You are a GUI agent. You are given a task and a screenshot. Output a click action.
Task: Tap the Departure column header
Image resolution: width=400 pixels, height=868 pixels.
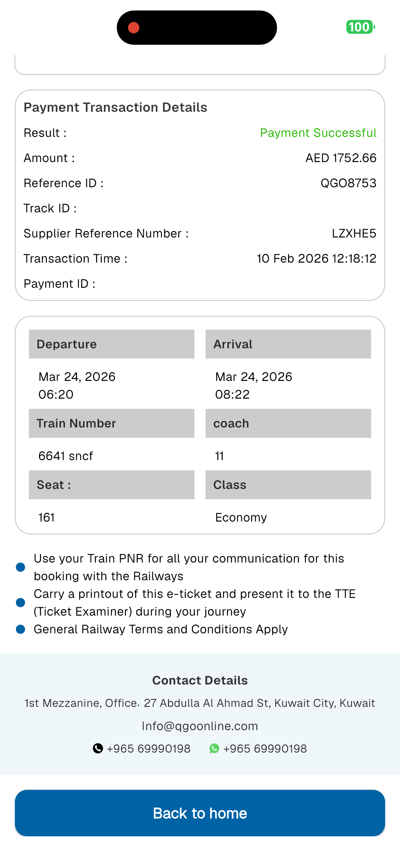click(111, 344)
